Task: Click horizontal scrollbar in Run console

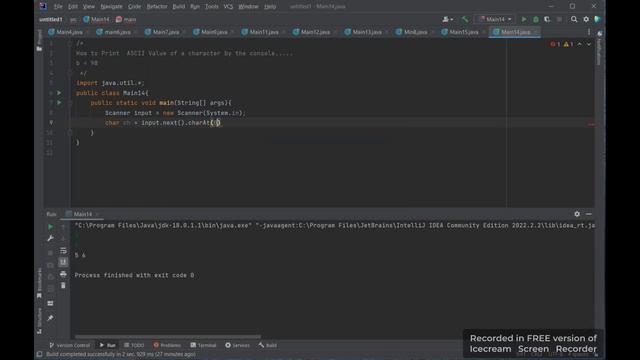Action: point(168,337)
